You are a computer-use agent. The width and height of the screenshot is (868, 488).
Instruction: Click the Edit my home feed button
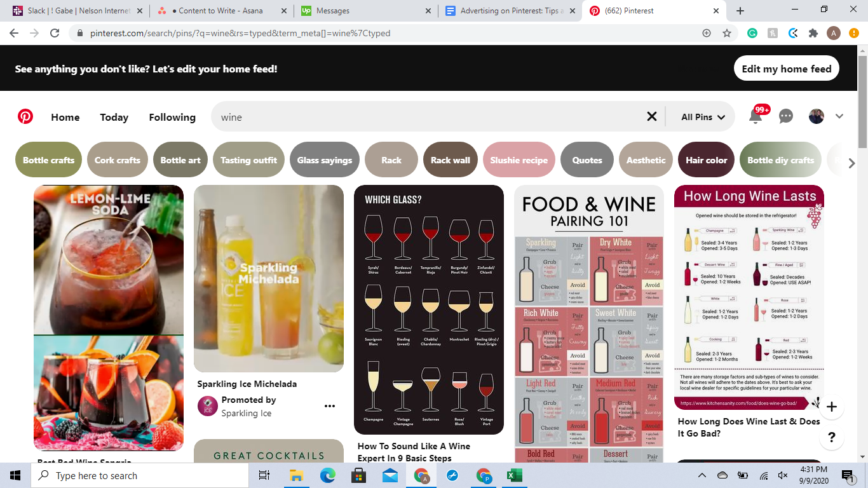(x=787, y=69)
